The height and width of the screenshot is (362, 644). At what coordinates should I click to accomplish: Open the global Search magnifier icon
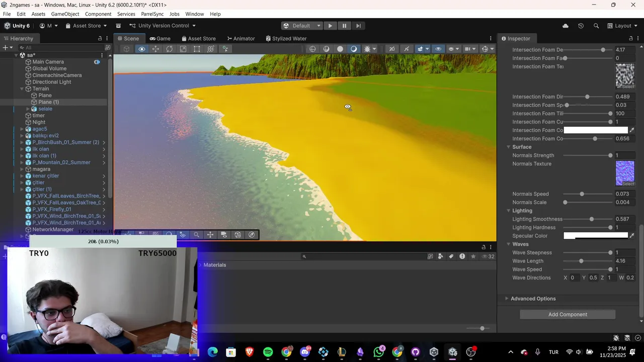[596, 26]
